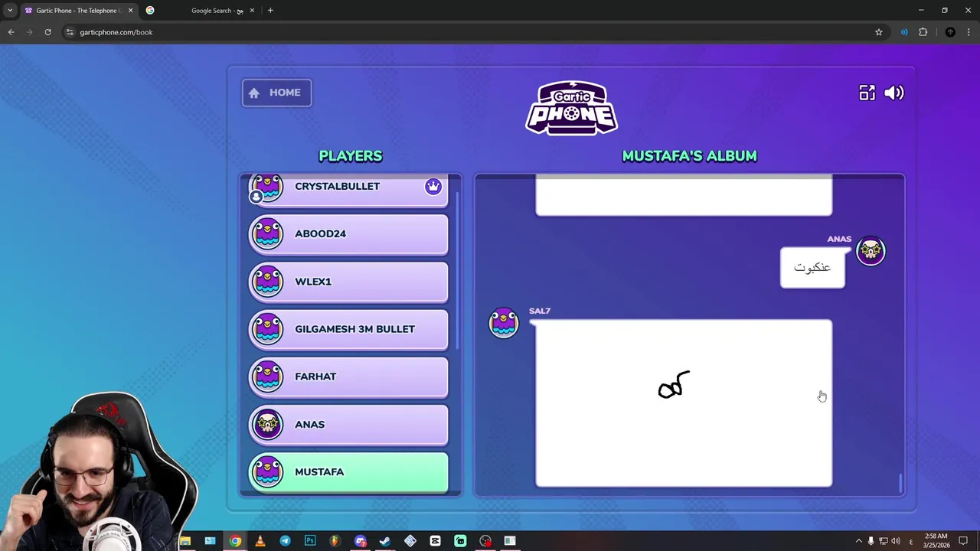Viewport: 980px width, 551px height.
Task: Open CapCut from the taskbar
Action: tap(435, 541)
